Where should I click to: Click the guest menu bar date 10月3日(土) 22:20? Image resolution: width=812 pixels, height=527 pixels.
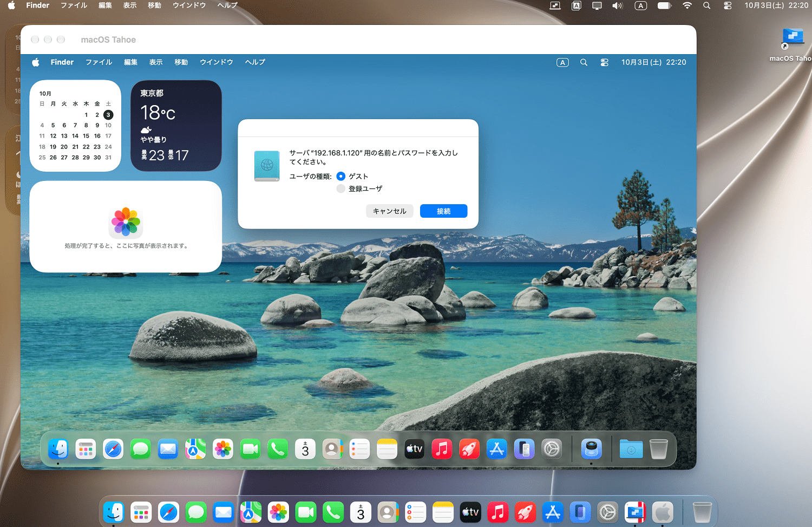pyautogui.click(x=654, y=62)
